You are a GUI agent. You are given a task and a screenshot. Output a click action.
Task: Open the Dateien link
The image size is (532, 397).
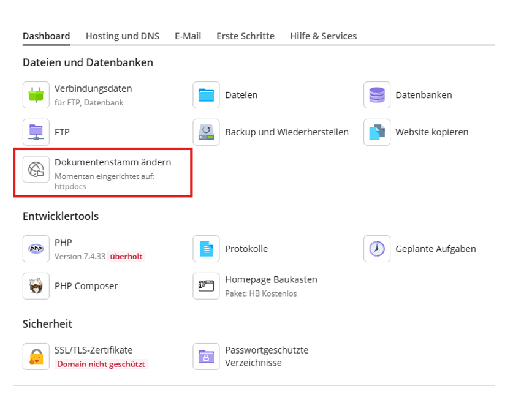(241, 95)
